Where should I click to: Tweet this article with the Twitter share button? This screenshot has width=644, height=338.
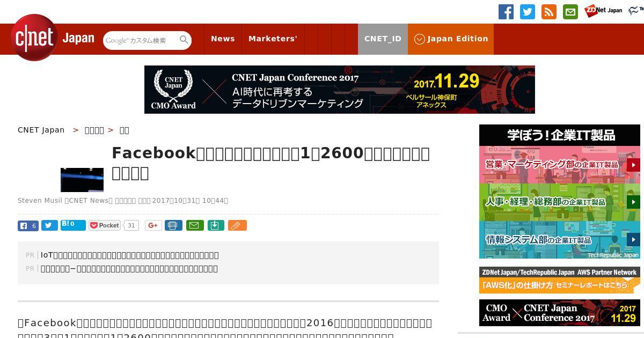[49, 226]
